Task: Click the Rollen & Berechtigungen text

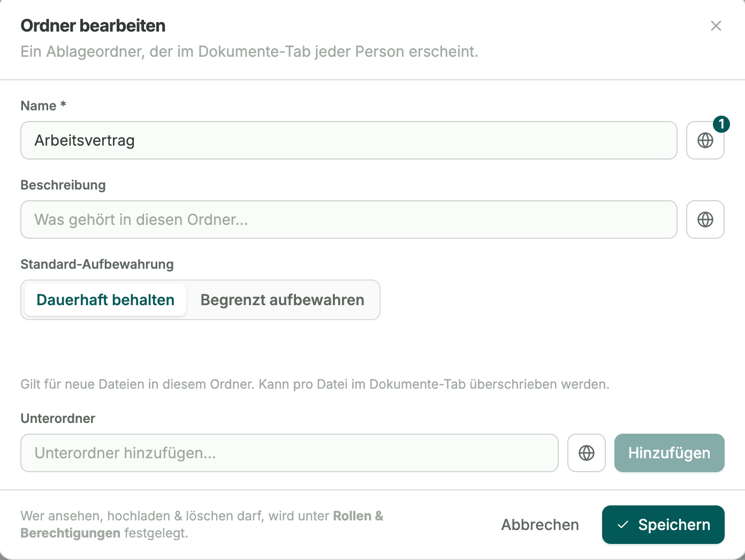Action: (202, 525)
